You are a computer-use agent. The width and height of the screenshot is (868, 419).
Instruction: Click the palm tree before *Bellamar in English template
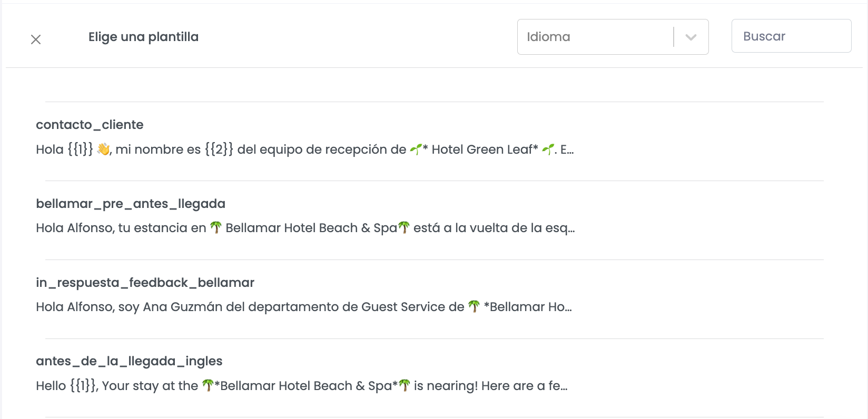click(x=208, y=385)
